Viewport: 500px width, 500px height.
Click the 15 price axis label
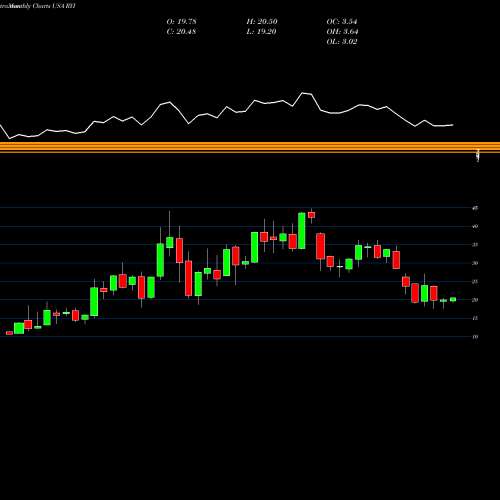pyautogui.click(x=475, y=318)
